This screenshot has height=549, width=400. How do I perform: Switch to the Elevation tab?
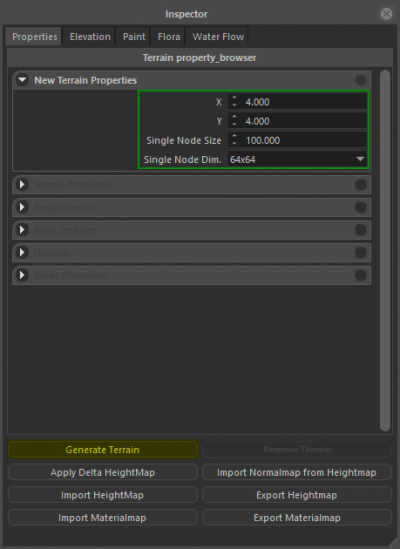[x=90, y=37]
